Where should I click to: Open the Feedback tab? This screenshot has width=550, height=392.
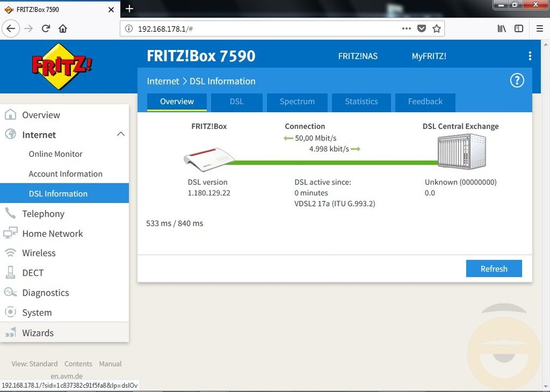coord(425,102)
